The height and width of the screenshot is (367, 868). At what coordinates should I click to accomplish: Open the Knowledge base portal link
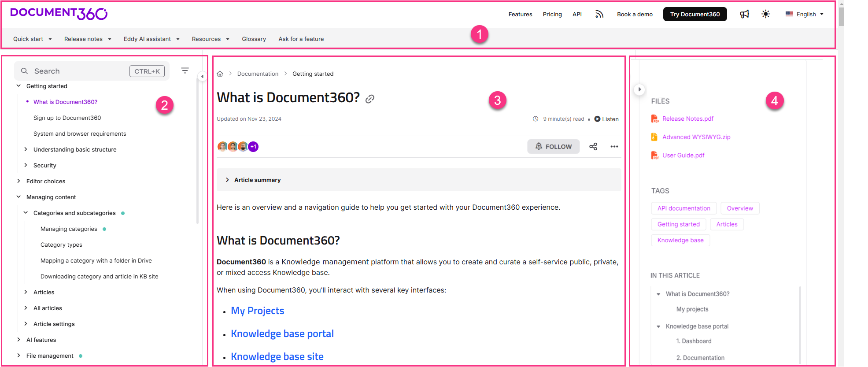(282, 334)
